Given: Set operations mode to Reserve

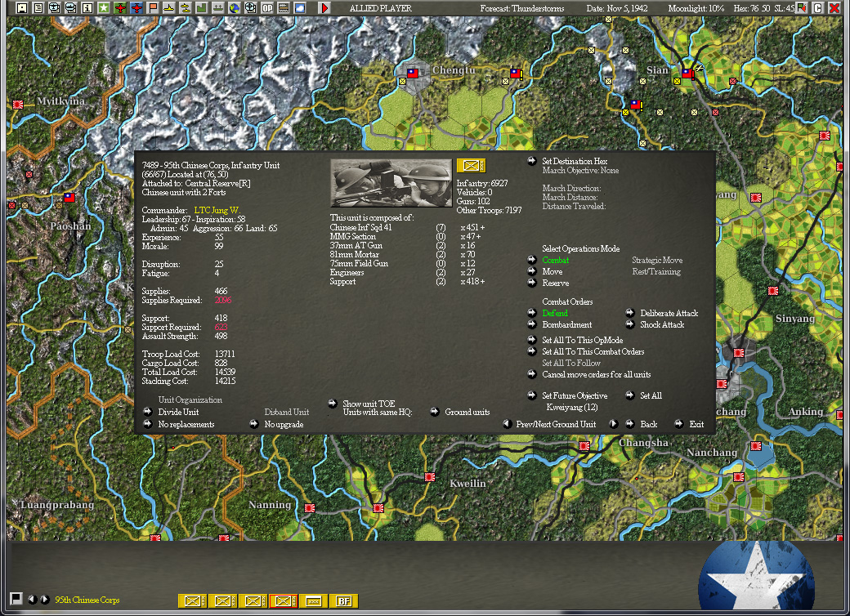Looking at the screenshot, I should [556, 283].
